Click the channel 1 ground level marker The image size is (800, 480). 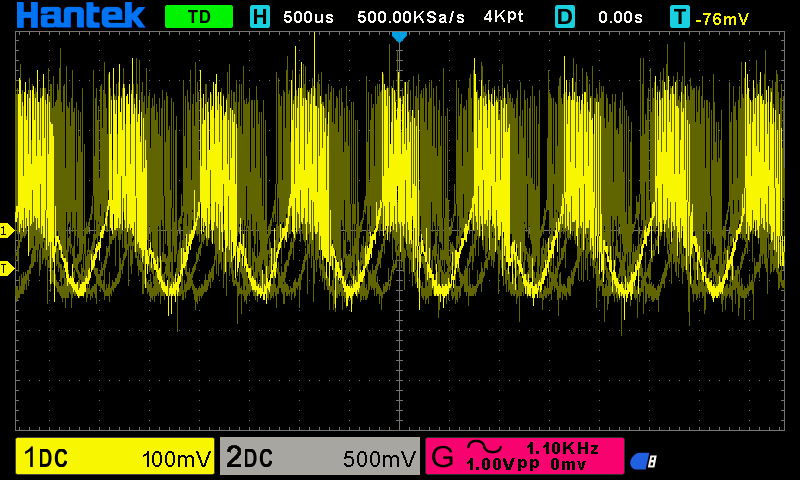click(x=7, y=231)
